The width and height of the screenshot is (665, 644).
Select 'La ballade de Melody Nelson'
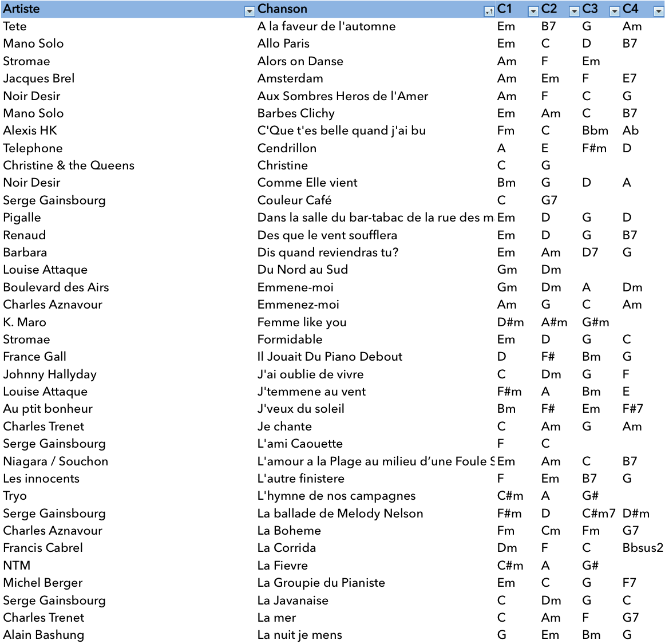tap(340, 513)
